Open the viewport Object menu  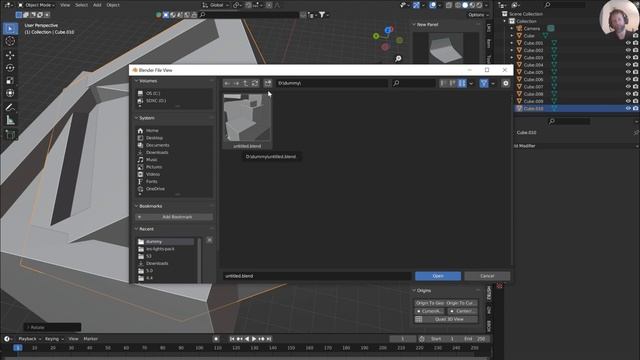coord(113,5)
